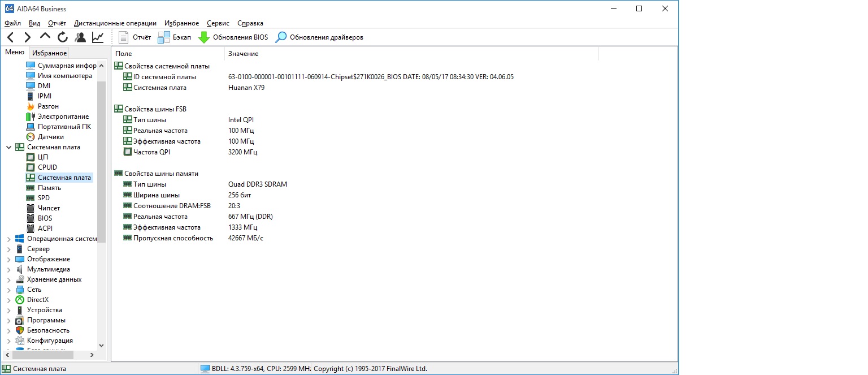This screenshot has height=375, width=868.
Task: Open the Файл menu
Action: click(x=12, y=23)
